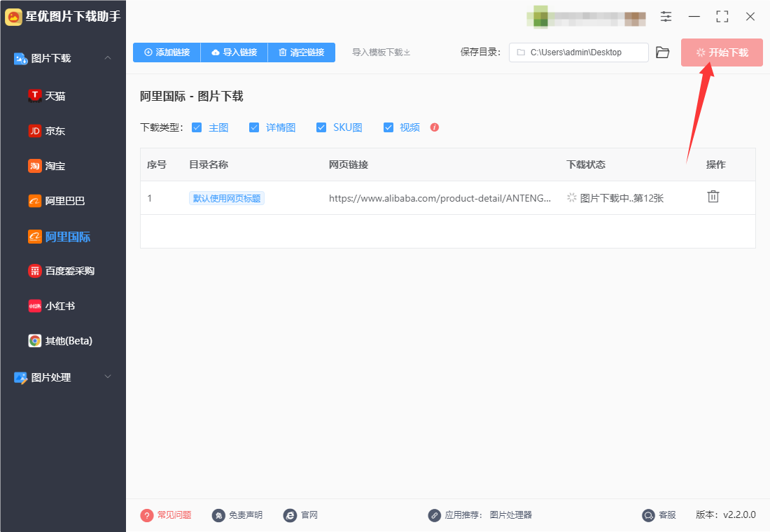Open recommended app 图片处理器
Viewport: 770px width, 532px height.
pos(511,514)
